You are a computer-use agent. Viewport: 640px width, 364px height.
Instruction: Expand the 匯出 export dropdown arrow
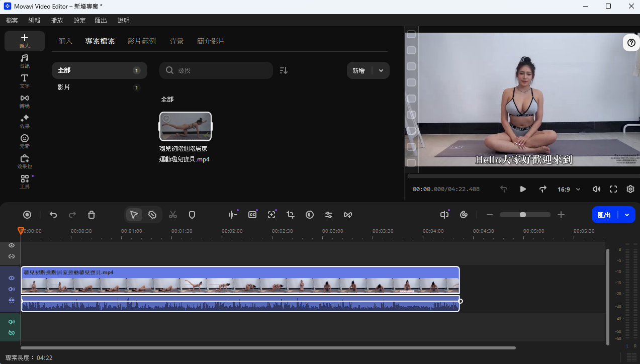(627, 215)
